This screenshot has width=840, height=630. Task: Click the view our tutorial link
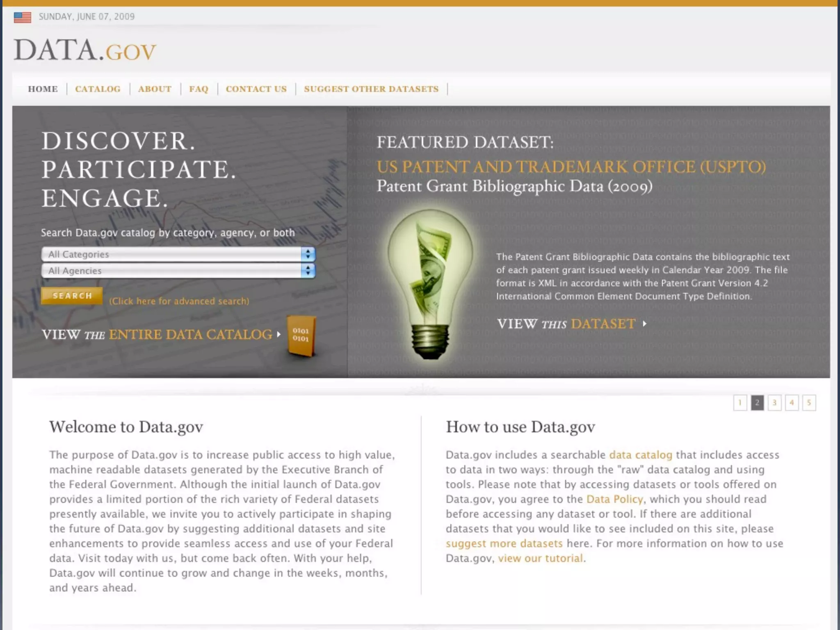tap(540, 558)
